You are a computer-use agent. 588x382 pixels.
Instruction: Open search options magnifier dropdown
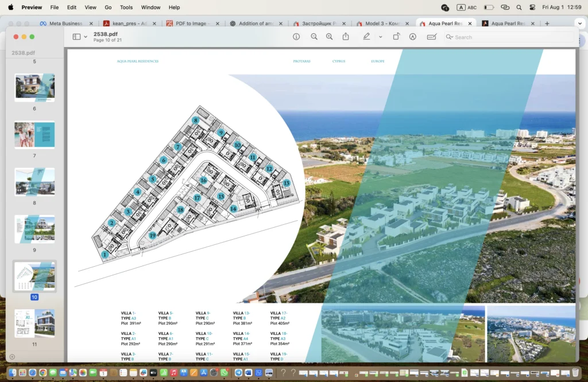(449, 37)
